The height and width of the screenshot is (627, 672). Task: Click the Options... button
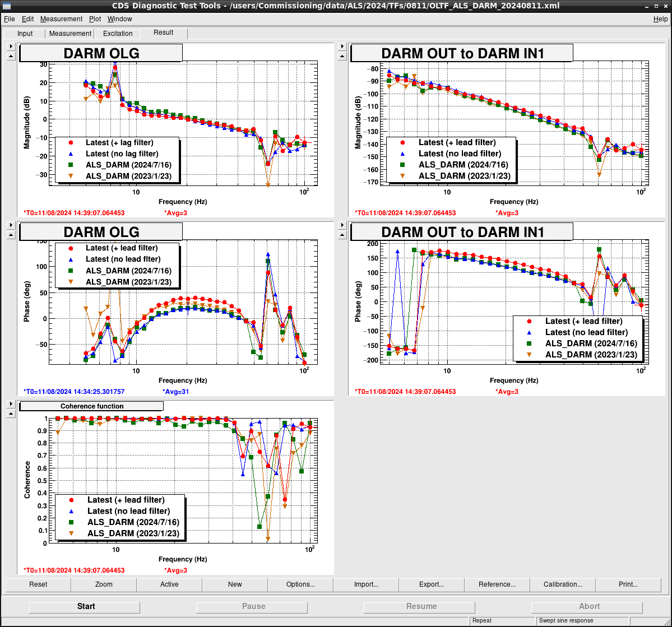[x=300, y=584]
